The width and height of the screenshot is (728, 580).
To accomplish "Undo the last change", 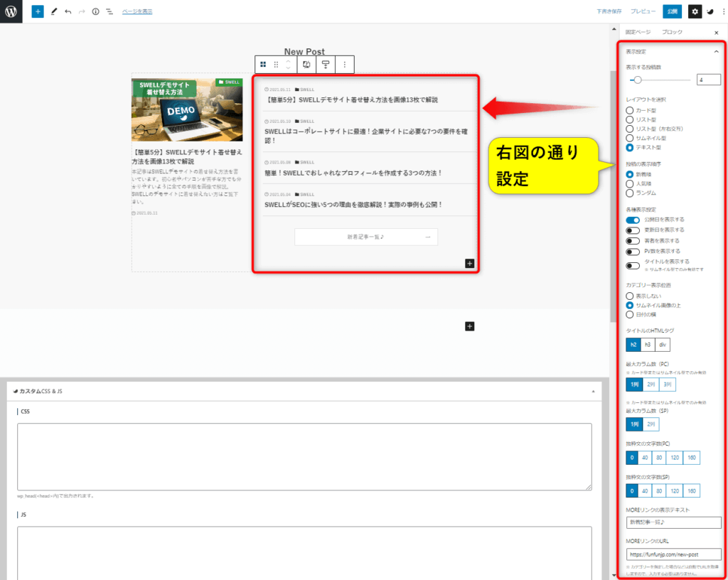I will [68, 11].
